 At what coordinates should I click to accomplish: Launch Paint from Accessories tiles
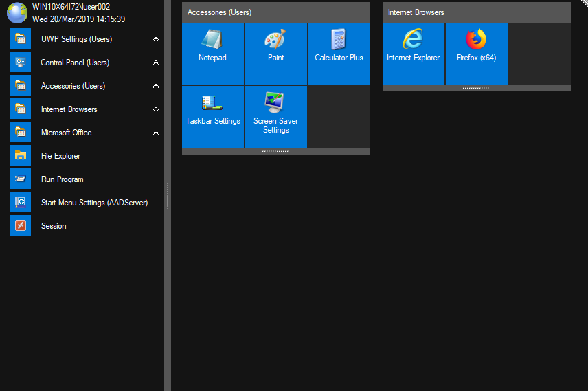click(275, 54)
